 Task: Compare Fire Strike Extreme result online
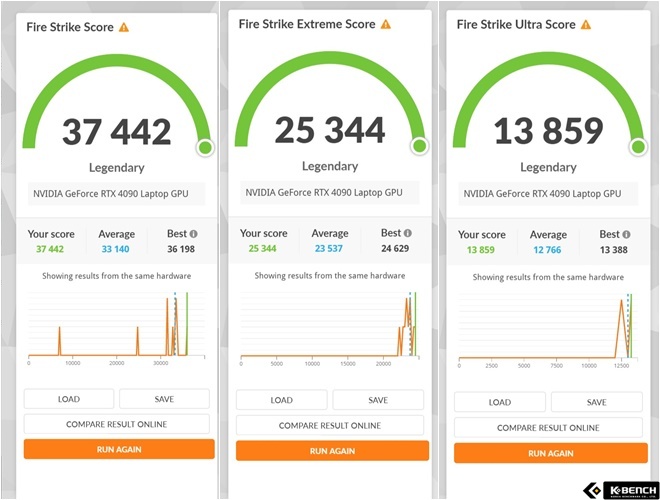pos(330,426)
